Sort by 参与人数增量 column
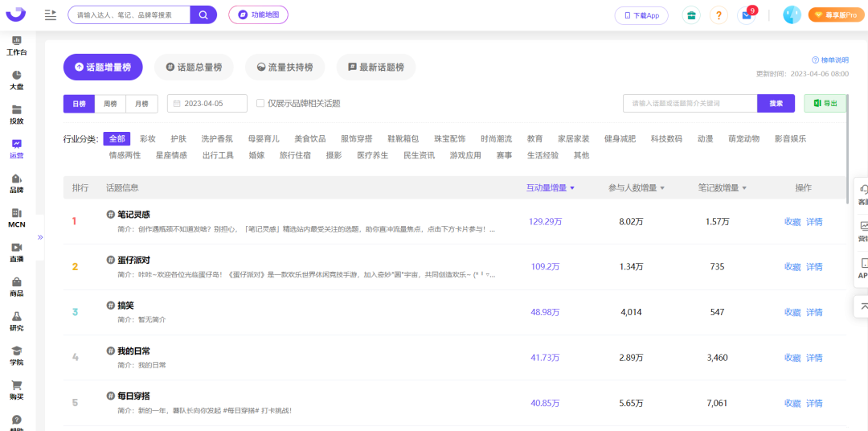This screenshot has height=431, width=868. coord(637,188)
